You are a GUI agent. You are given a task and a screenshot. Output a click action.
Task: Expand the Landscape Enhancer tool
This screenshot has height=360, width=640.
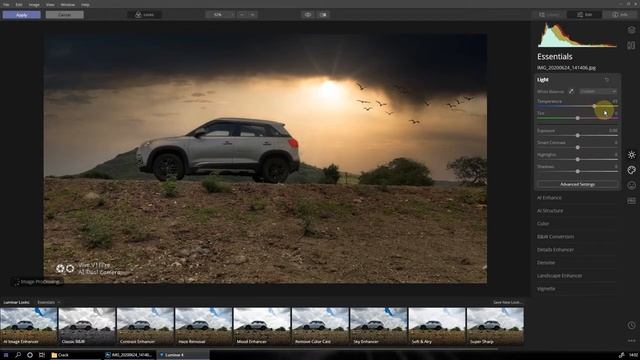pyautogui.click(x=559, y=276)
